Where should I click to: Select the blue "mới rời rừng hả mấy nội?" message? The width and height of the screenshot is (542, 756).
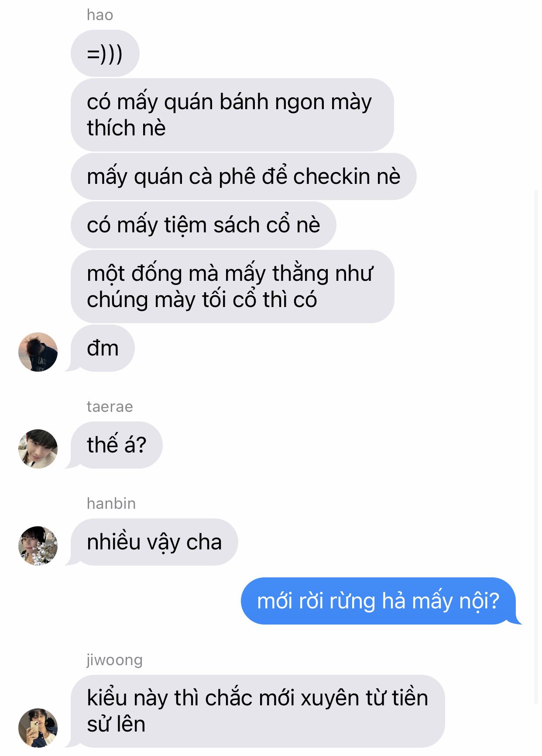(x=378, y=601)
